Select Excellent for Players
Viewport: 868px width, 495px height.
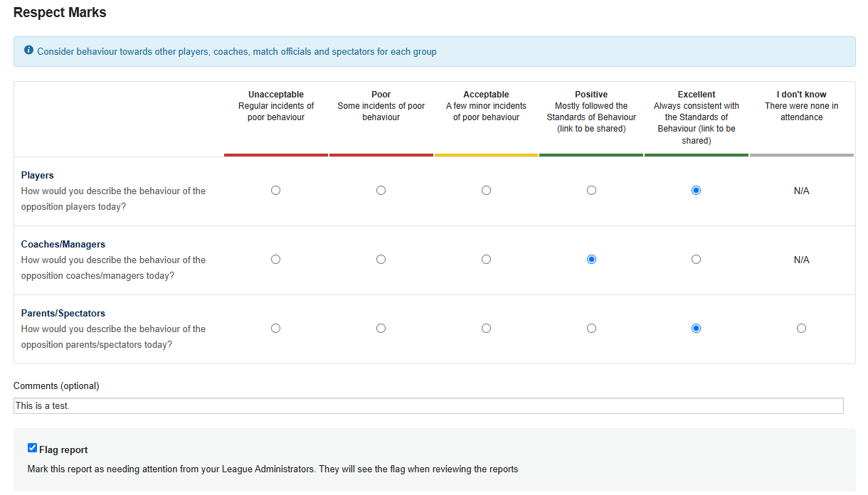point(696,191)
